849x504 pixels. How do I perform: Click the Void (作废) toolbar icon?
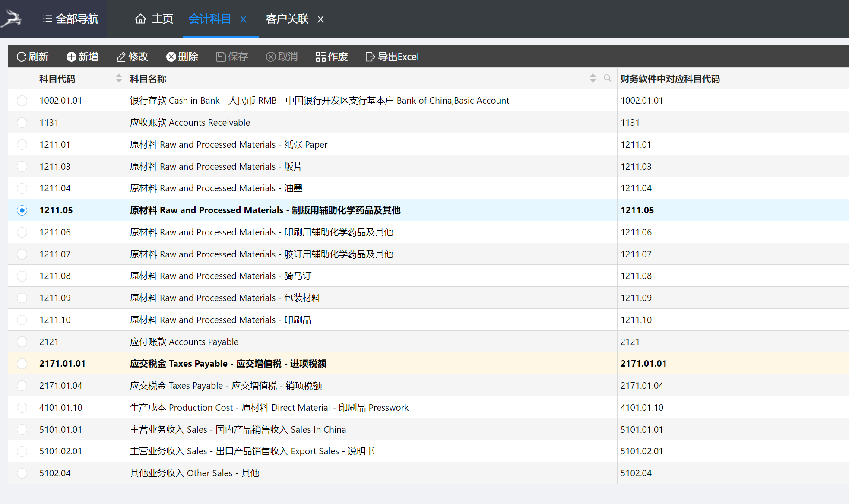coord(320,57)
